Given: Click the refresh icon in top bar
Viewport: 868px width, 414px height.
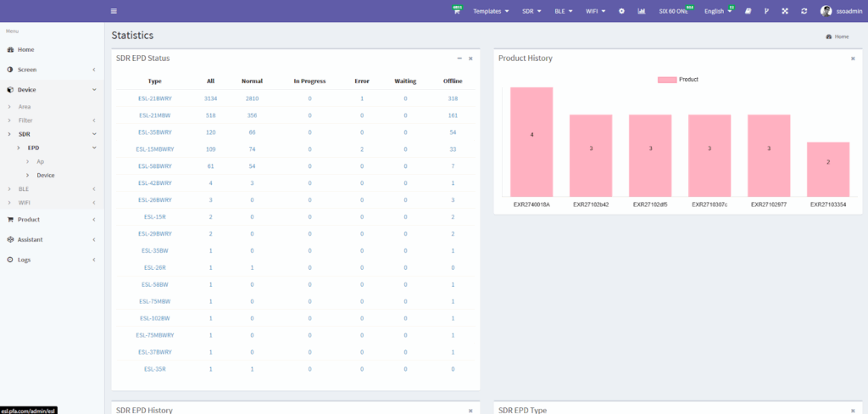Looking at the screenshot, I should point(804,11).
